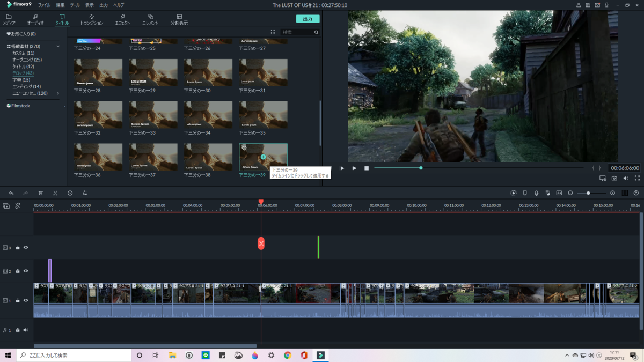Image resolution: width=644 pixels, height=362 pixels.
Task: Enter fullscreen preview mode
Action: [637, 178]
